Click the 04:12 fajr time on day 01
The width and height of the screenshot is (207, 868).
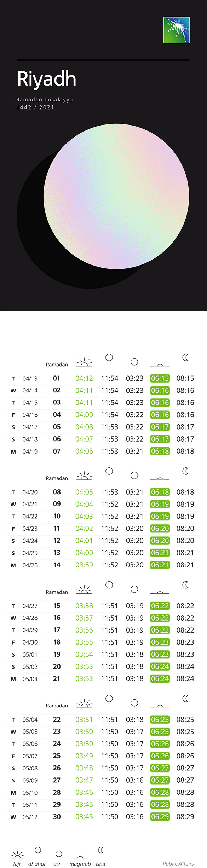pos(84,378)
